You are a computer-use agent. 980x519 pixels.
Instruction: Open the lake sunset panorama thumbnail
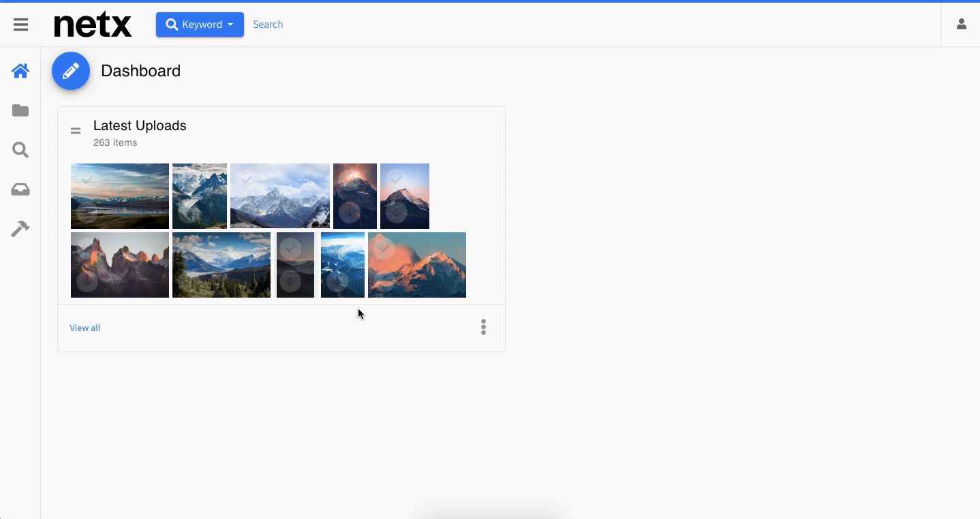(x=120, y=196)
